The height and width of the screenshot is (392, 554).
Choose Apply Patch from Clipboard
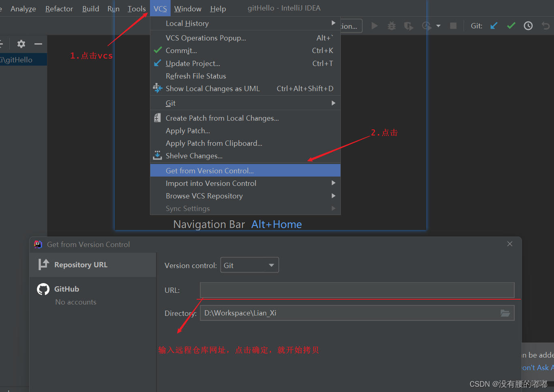tap(245, 143)
